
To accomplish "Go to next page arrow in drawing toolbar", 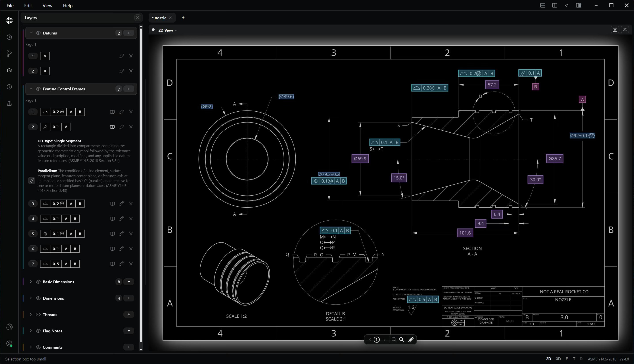I will tap(384, 339).
